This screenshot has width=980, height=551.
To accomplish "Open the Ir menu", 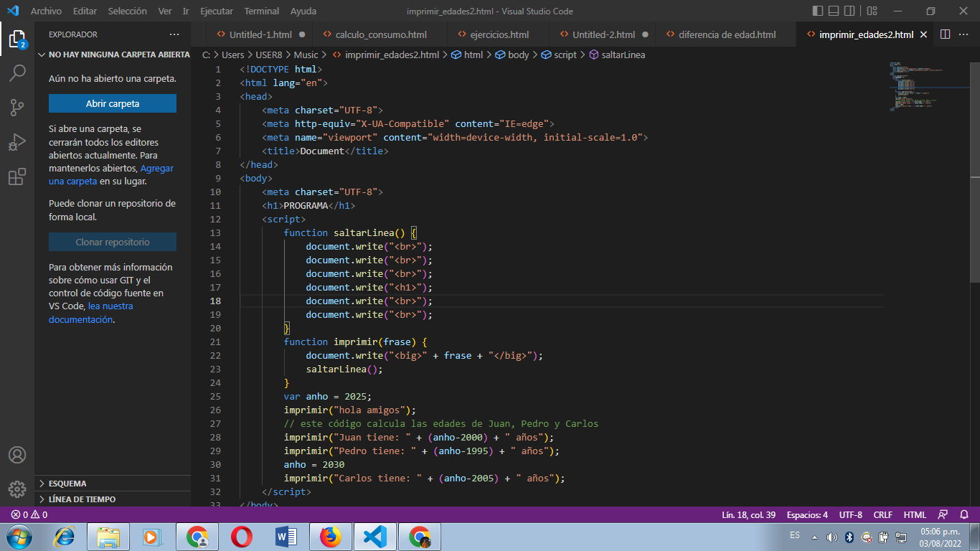I will [x=186, y=11].
